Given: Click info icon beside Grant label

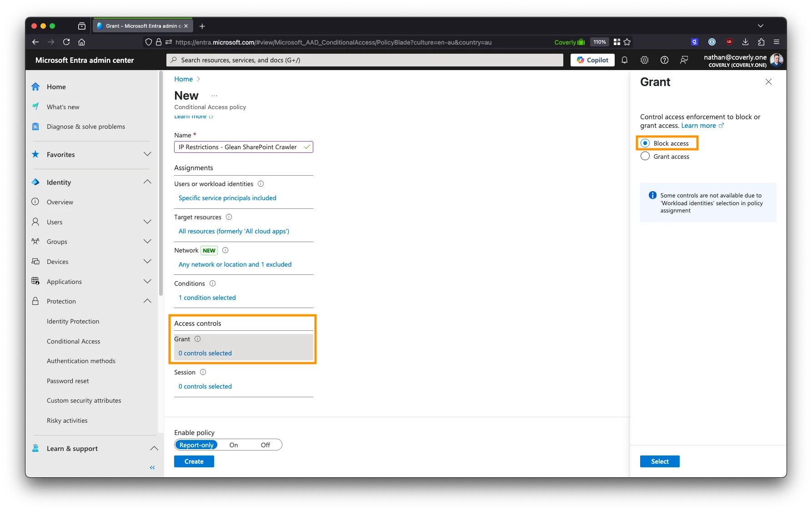Looking at the screenshot, I should coord(197,339).
